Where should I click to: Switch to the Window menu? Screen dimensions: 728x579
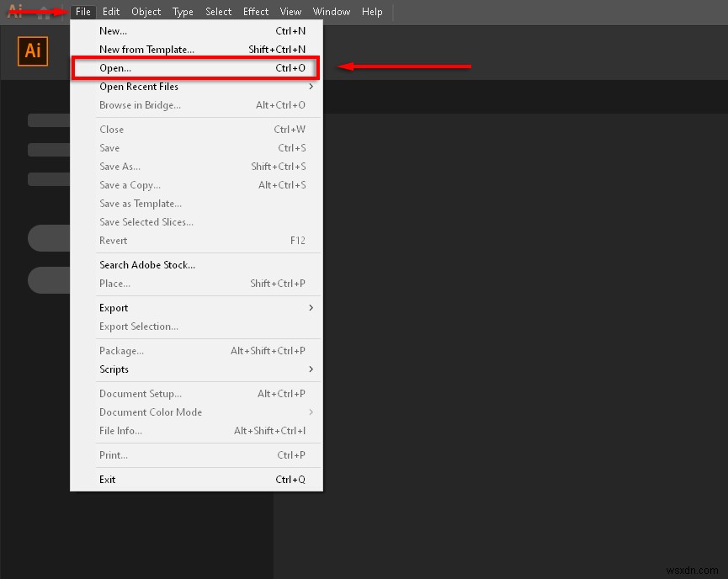(x=331, y=11)
